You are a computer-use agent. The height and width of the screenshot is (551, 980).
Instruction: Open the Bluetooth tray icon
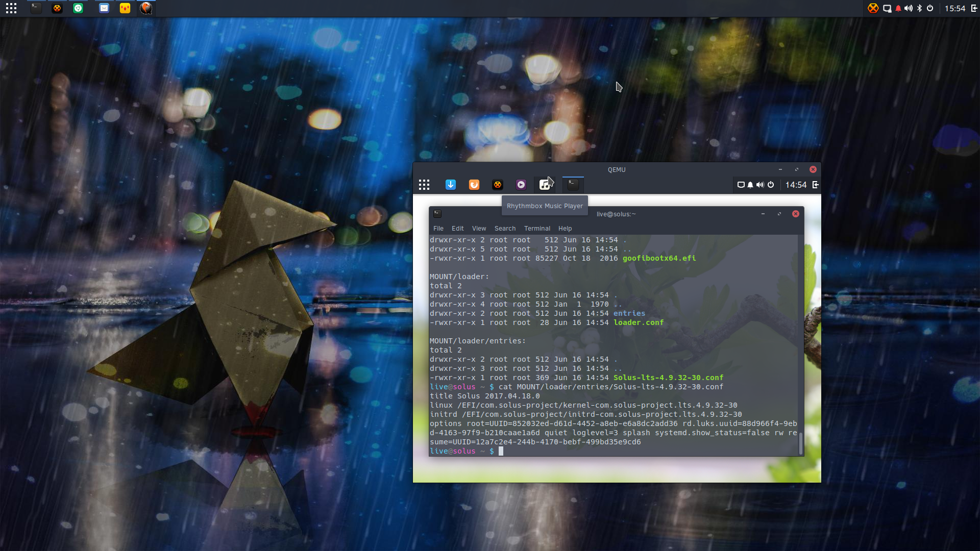(920, 8)
